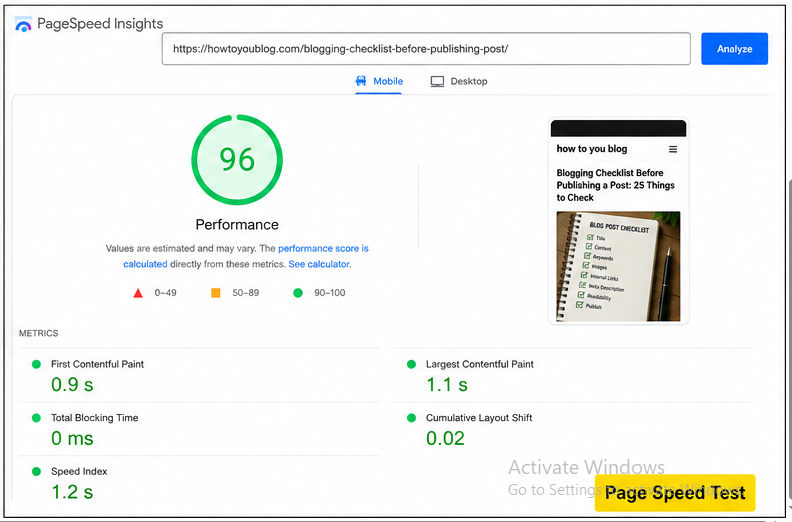Click the '90–100' legend range text

(x=329, y=293)
